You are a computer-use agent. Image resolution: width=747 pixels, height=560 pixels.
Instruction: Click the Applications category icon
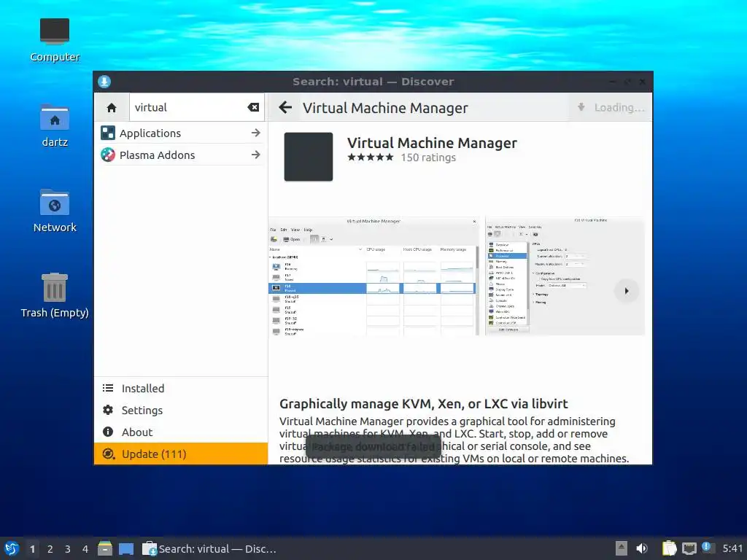point(108,133)
